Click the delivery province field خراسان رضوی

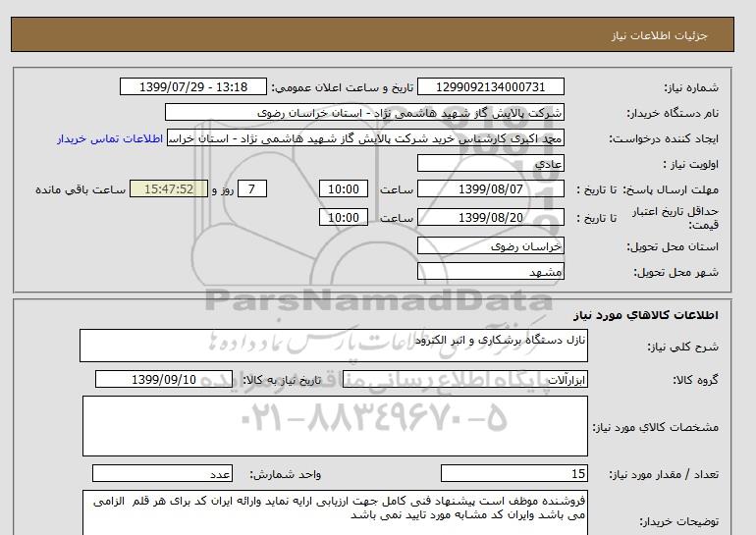(490, 245)
